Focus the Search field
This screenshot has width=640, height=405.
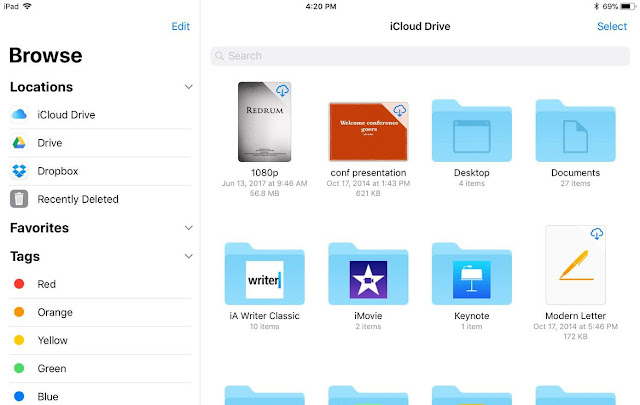pyautogui.click(x=420, y=56)
